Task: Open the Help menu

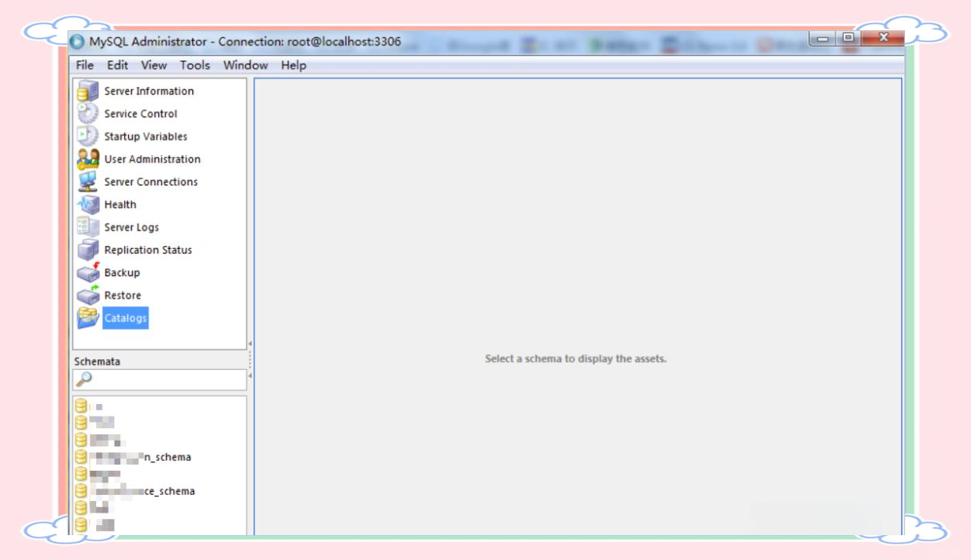Action: point(293,65)
